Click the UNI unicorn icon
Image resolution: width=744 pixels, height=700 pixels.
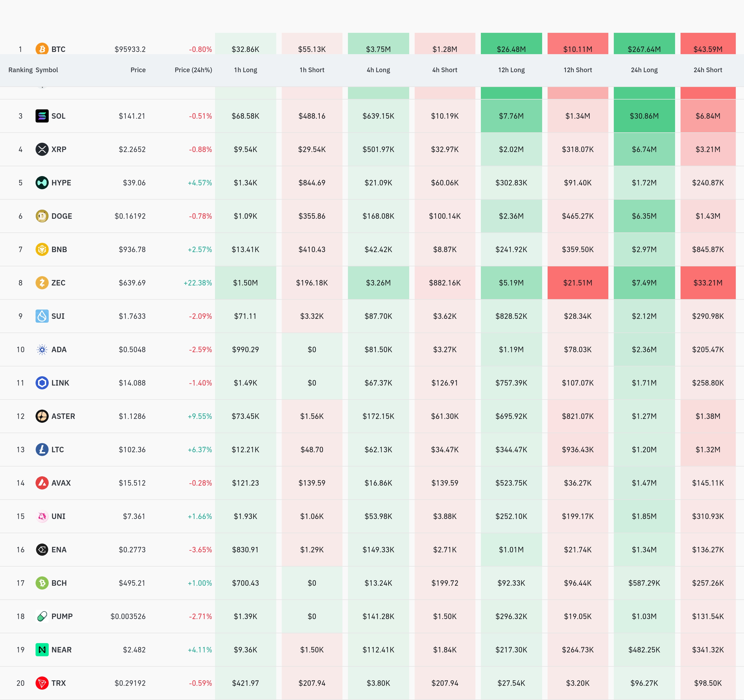[x=42, y=516]
